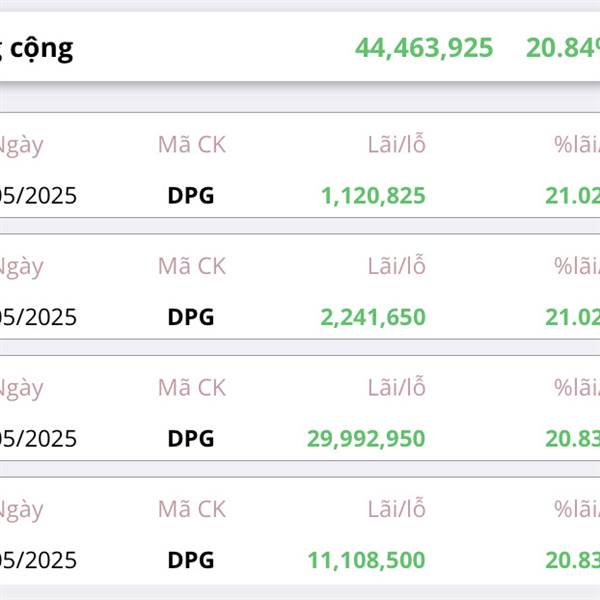The height and width of the screenshot is (600, 600).
Task: Click the Lãi/lỗ header in second card
Action: click(396, 265)
